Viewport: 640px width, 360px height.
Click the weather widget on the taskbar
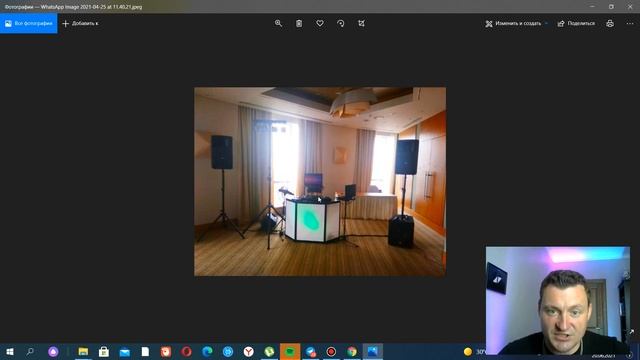tap(474, 351)
